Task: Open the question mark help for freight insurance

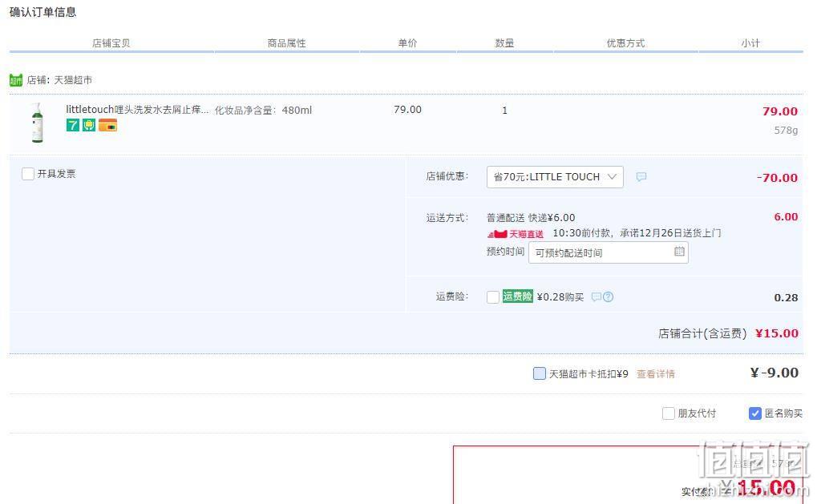Action: point(608,296)
